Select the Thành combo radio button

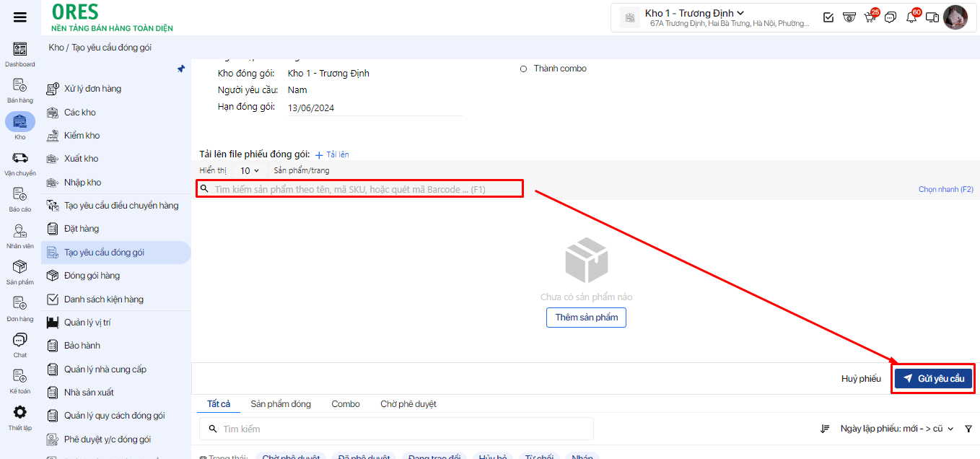[523, 69]
